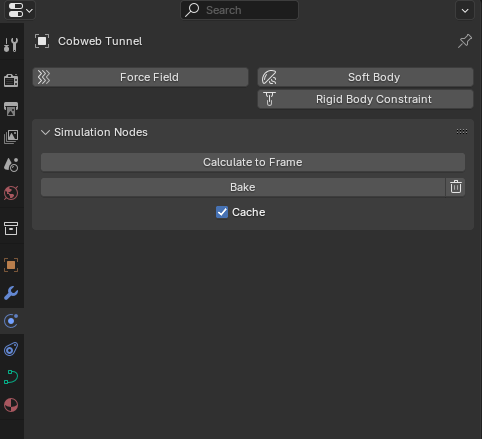Open the Collection properties tab
This screenshot has width=482, height=439.
tap(11, 229)
